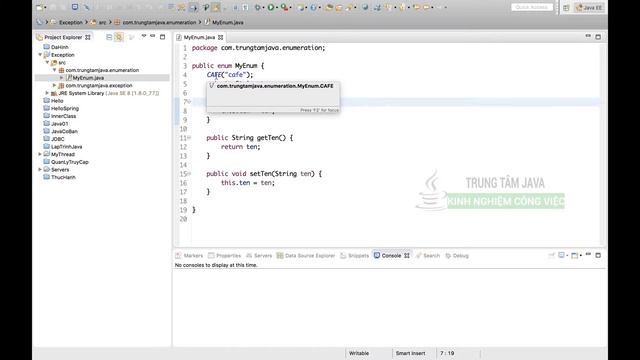Screen dimensions: 640x360
Task: Collapse all in Project Explorer
Action: pos(109,37)
